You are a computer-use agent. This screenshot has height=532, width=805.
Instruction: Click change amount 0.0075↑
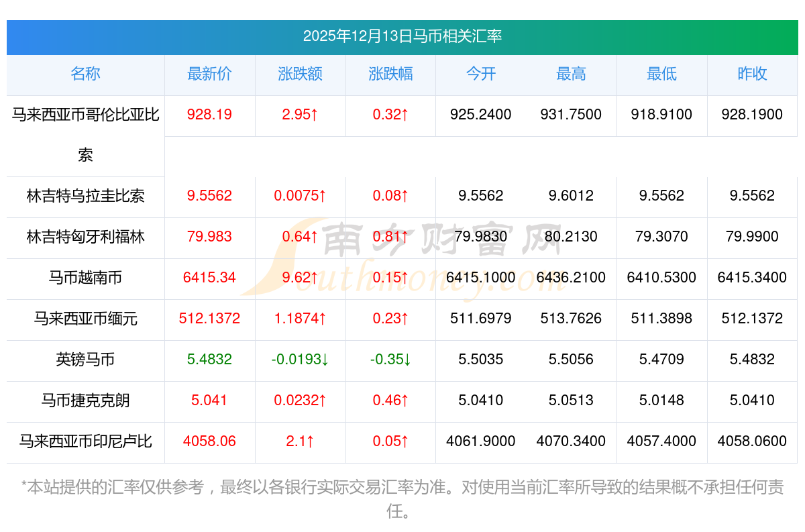300,196
